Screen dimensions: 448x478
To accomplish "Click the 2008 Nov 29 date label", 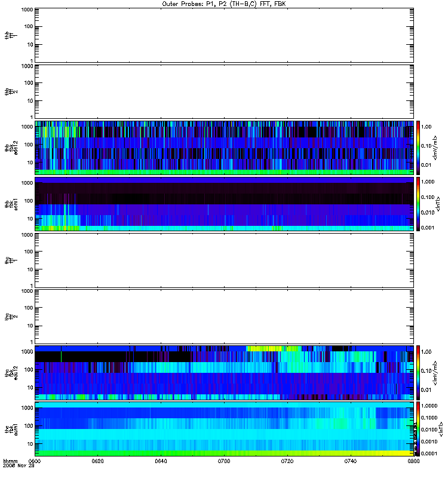I will (19, 466).
